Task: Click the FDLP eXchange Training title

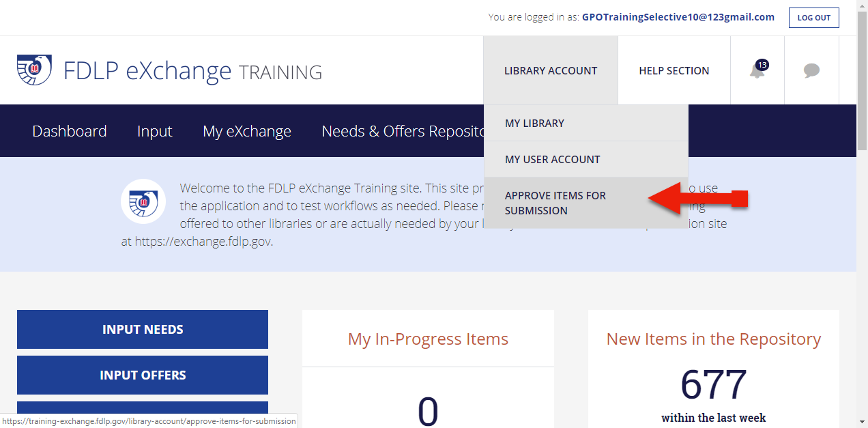Action: click(192, 71)
